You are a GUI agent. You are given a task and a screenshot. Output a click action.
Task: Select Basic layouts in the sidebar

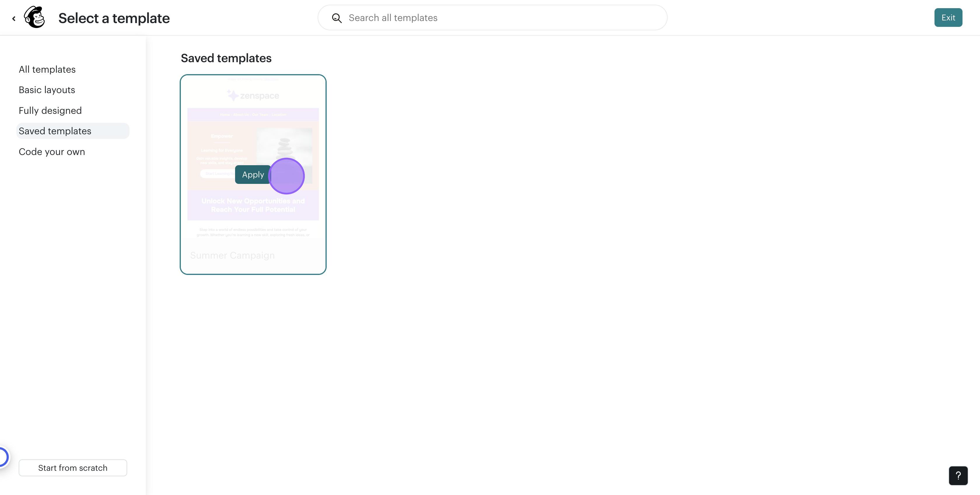tap(47, 90)
